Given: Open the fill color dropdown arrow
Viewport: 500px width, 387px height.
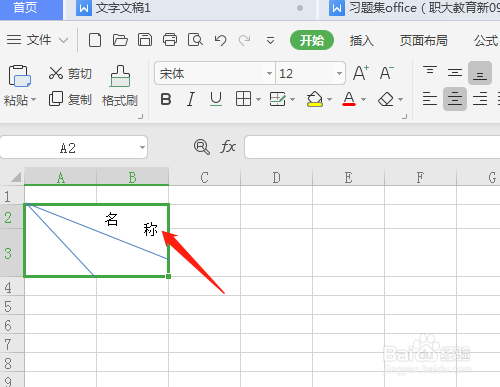Looking at the screenshot, I should [329, 99].
